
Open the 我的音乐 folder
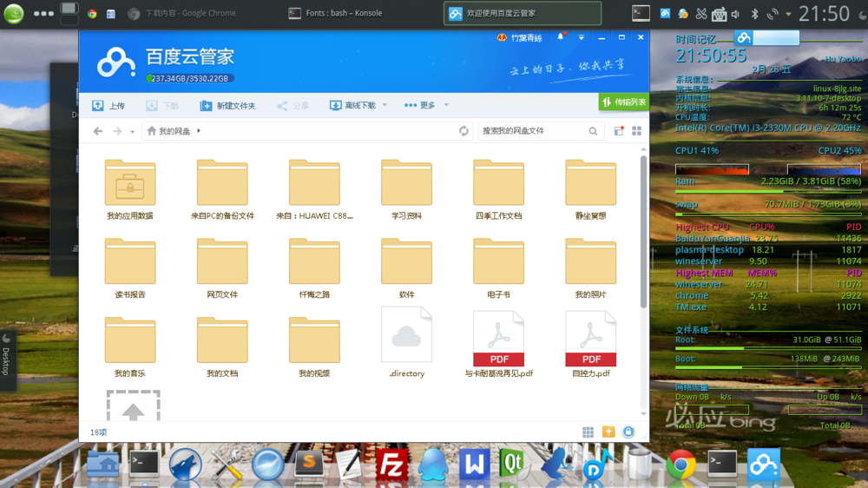[130, 347]
